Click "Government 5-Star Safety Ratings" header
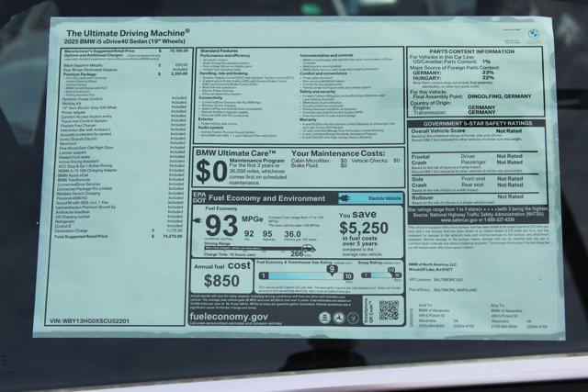588x392 pixels. pyautogui.click(x=478, y=123)
